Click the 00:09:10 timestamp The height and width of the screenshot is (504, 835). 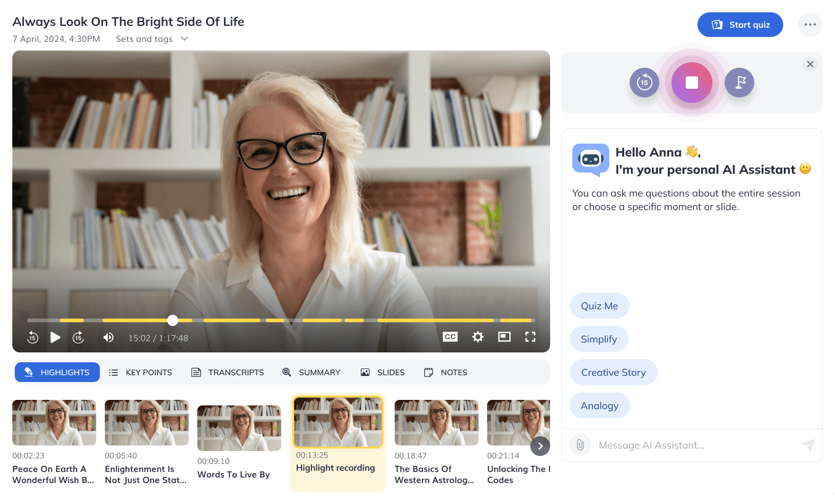tap(213, 461)
